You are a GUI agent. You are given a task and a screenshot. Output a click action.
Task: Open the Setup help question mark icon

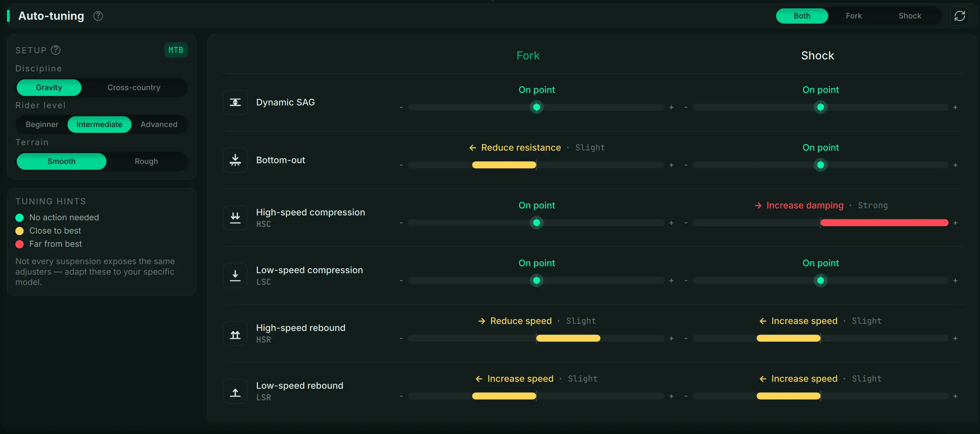[x=56, y=50]
